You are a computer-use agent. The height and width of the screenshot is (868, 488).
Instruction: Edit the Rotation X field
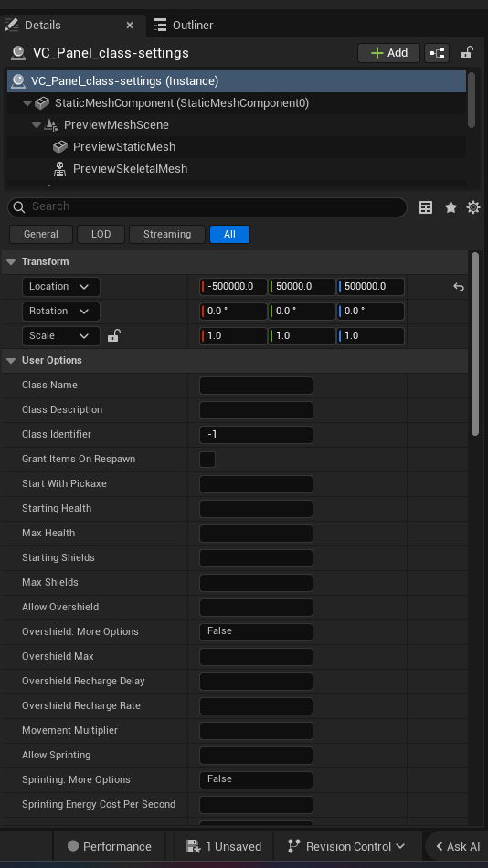[x=233, y=311]
